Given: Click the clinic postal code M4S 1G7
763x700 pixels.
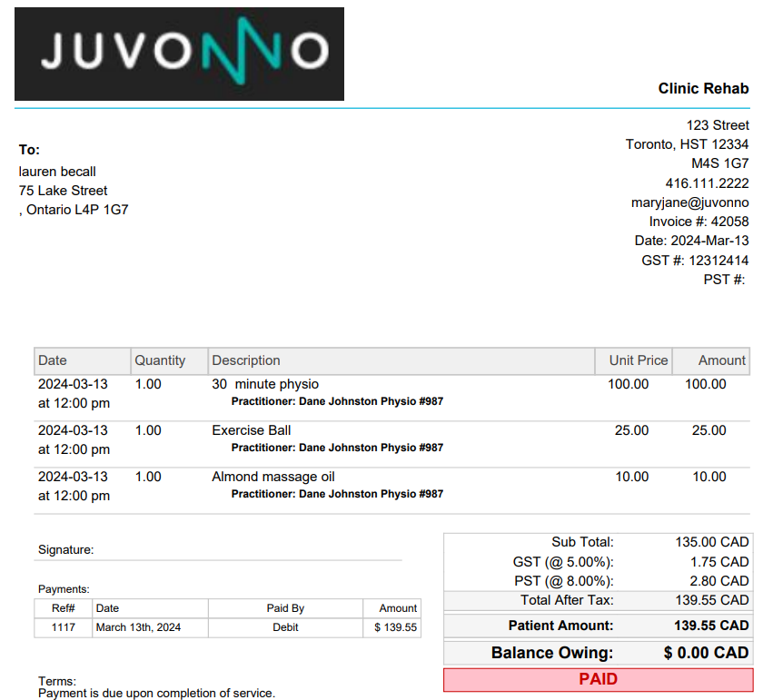Looking at the screenshot, I should [719, 163].
